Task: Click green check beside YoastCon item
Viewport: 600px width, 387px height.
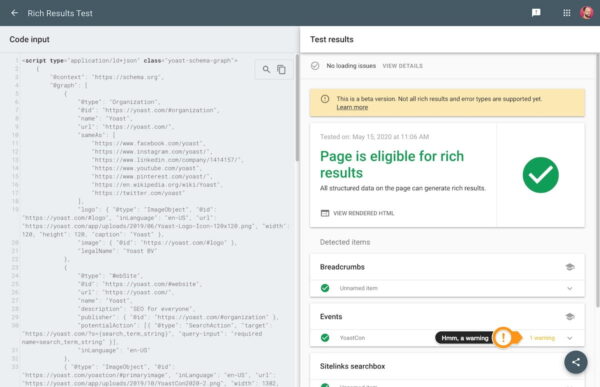Action: click(x=325, y=338)
